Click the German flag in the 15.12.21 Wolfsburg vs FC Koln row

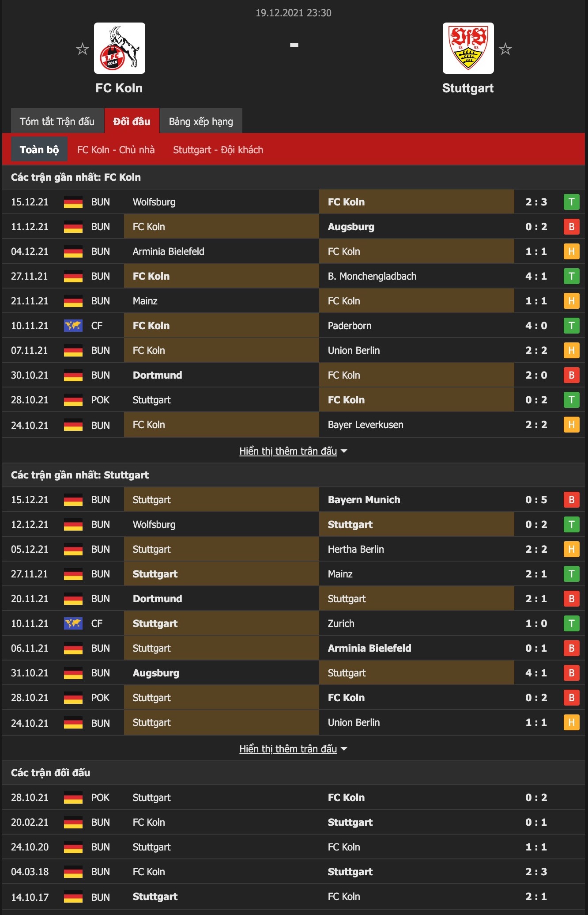tap(73, 202)
